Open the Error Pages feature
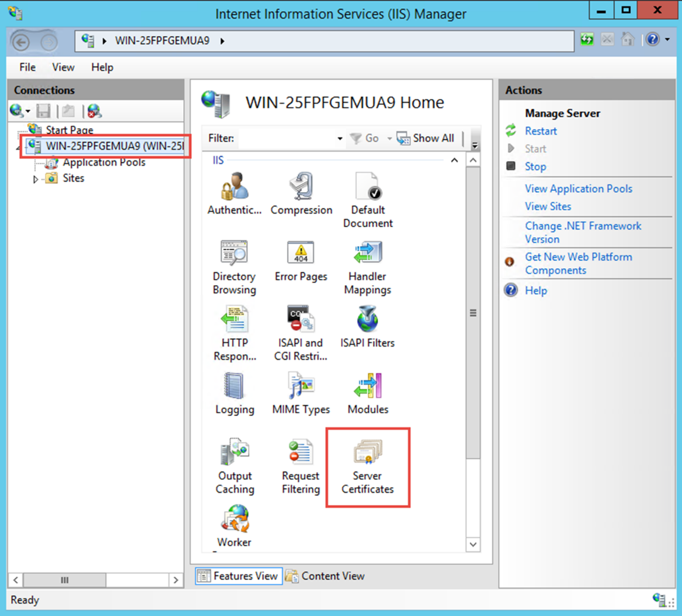 pos(301,261)
